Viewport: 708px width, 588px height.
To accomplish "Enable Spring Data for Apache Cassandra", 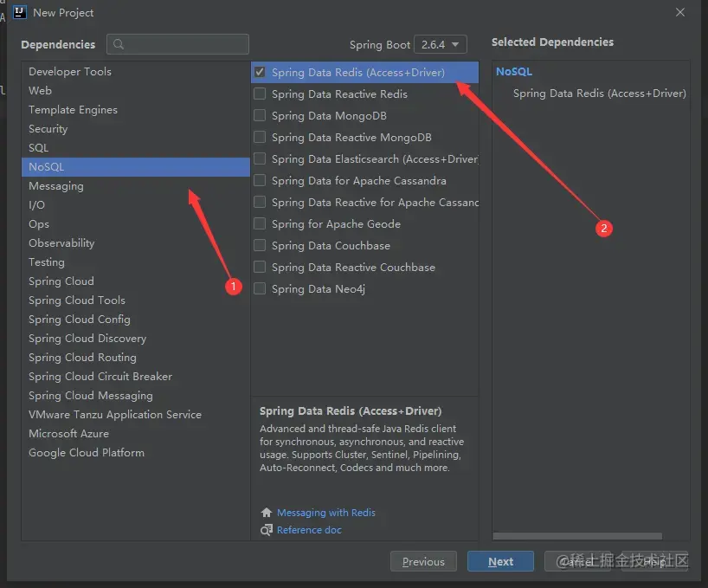I will click(260, 180).
